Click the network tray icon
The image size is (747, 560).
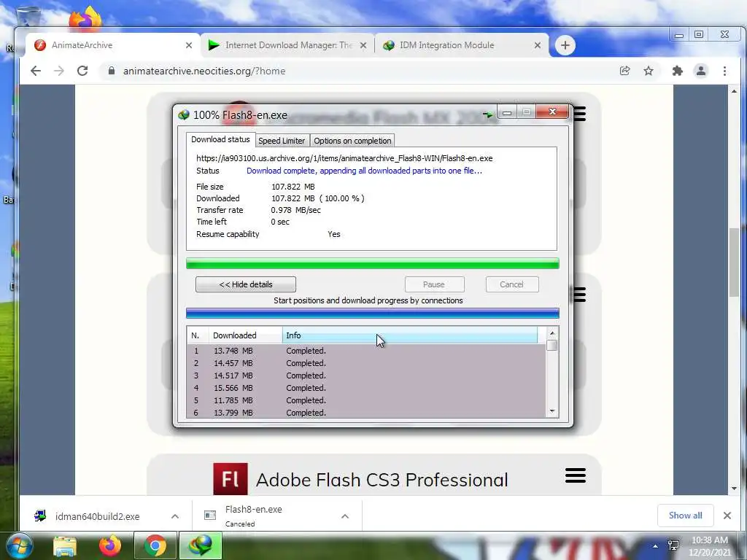click(673, 545)
